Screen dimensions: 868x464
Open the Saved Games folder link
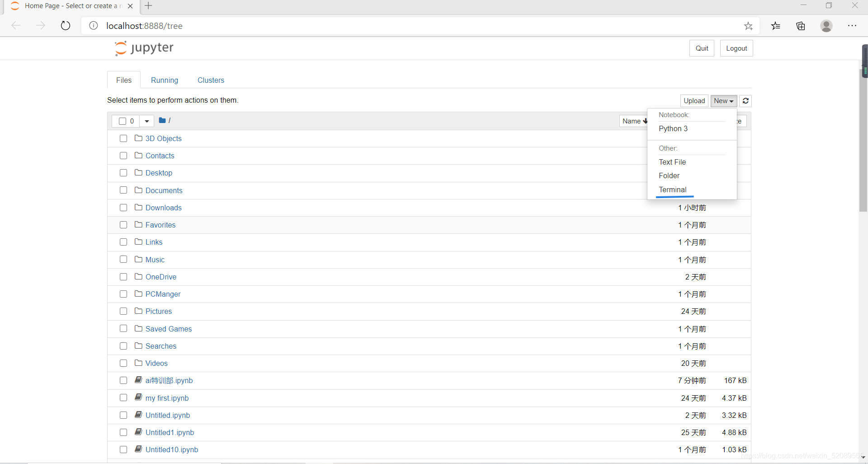(169, 329)
